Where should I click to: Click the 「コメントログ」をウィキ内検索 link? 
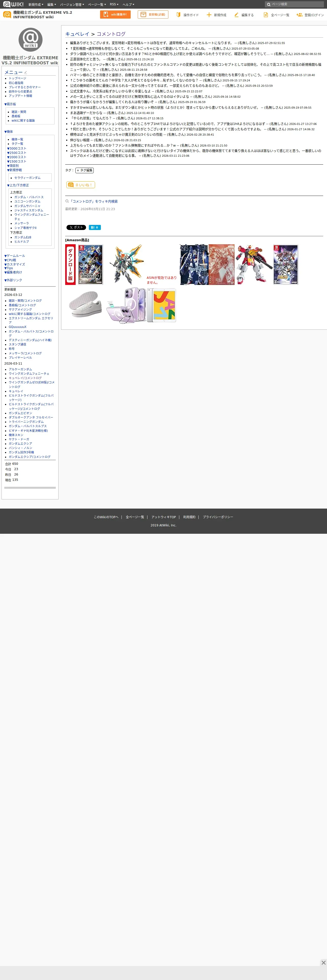pyautogui.click(x=94, y=202)
